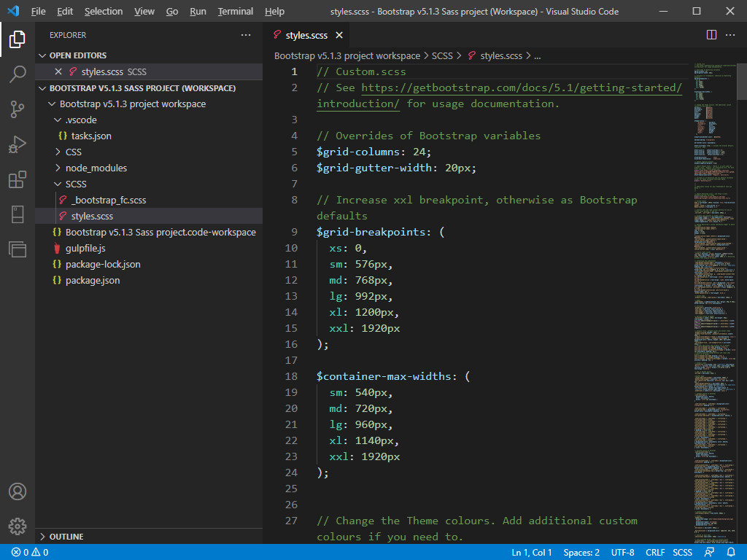Screen dimensions: 747x560
Task: Click the $container-max-widths variable
Action: [384, 376]
